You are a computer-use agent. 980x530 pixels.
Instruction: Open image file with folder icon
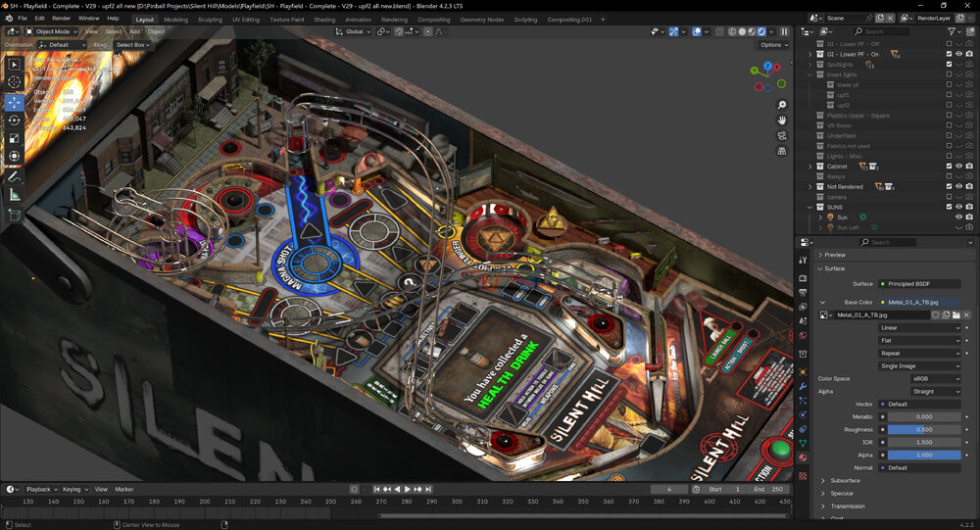956,315
